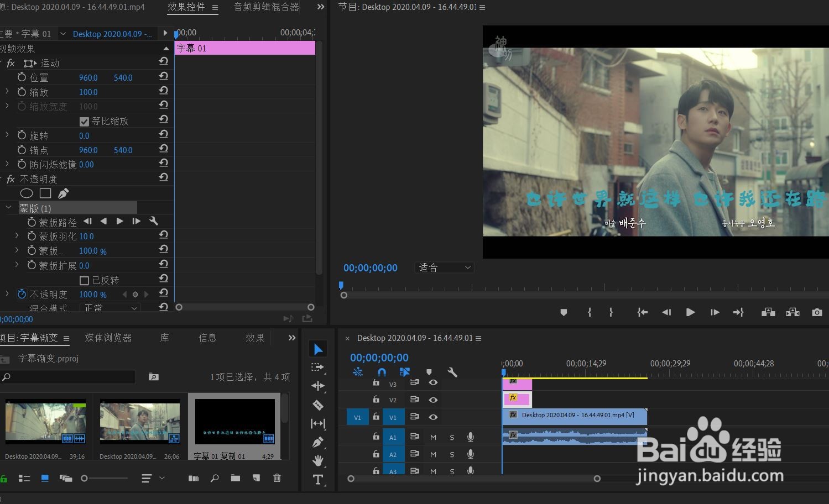The width and height of the screenshot is (829, 504).
Task: Select the Razor tool
Action: point(318,405)
